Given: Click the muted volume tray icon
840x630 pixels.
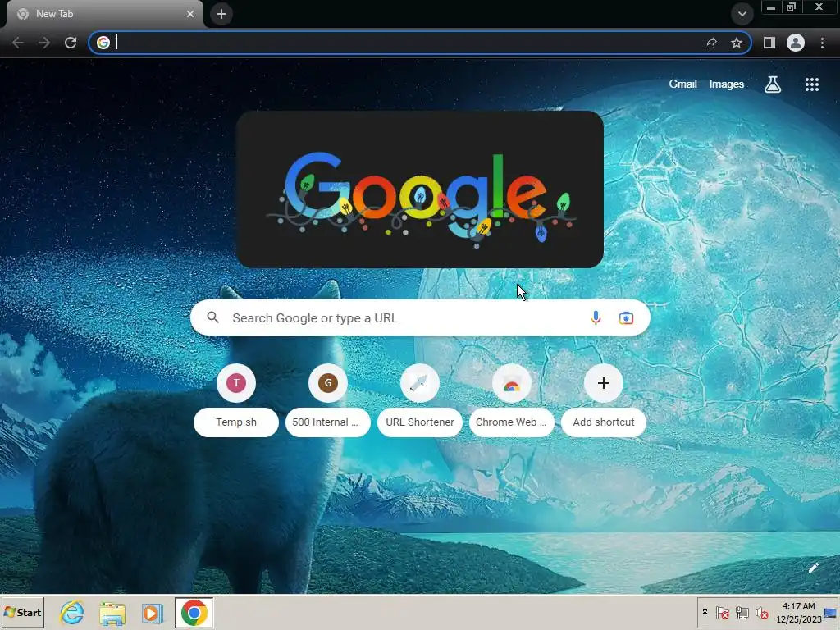Looking at the screenshot, I should click(761, 612).
